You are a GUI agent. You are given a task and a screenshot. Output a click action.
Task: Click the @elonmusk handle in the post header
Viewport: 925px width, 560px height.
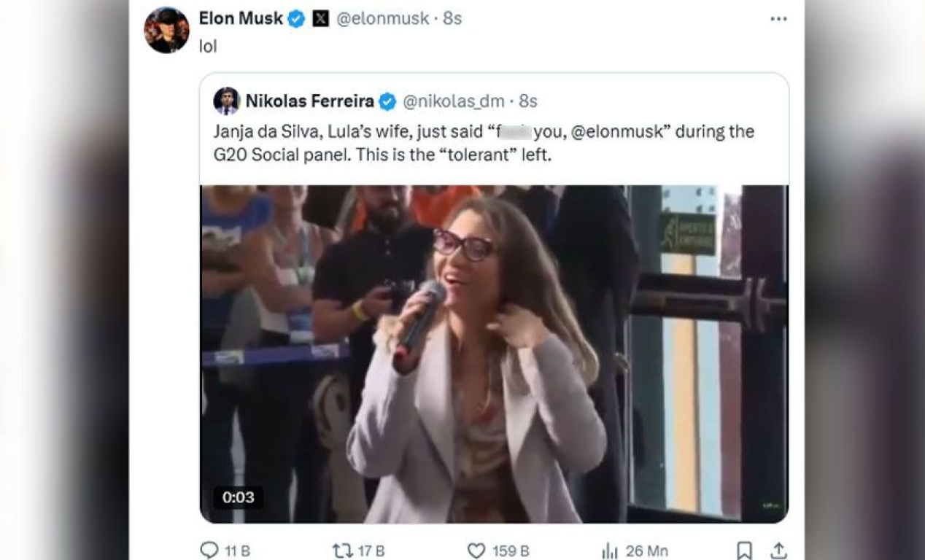(382, 19)
